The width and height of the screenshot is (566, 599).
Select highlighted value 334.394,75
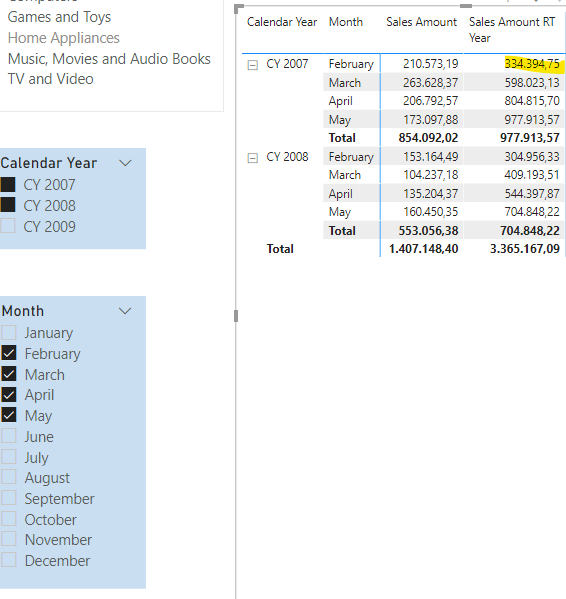[x=532, y=64]
